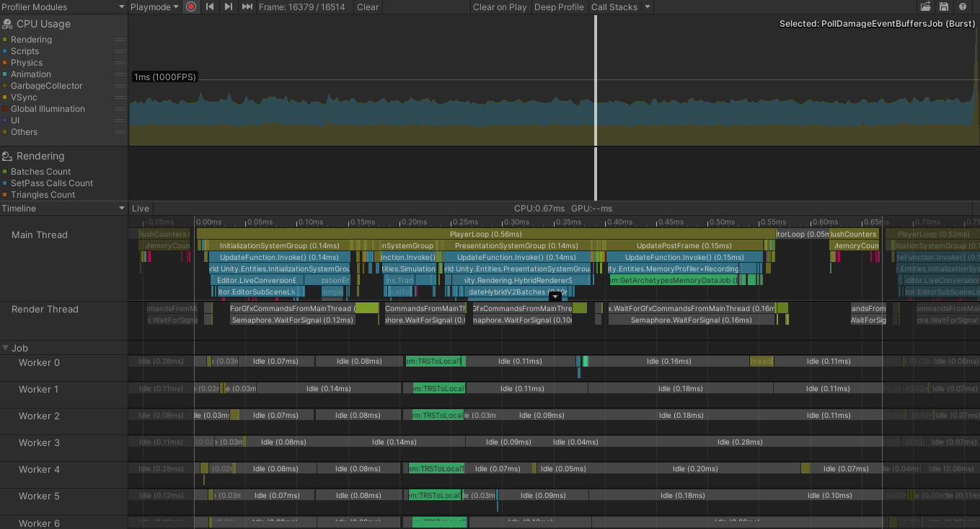This screenshot has width=980, height=529.
Task: Select the UpdateFunction.Invoke() (0.15ms) bar
Action: pos(684,258)
